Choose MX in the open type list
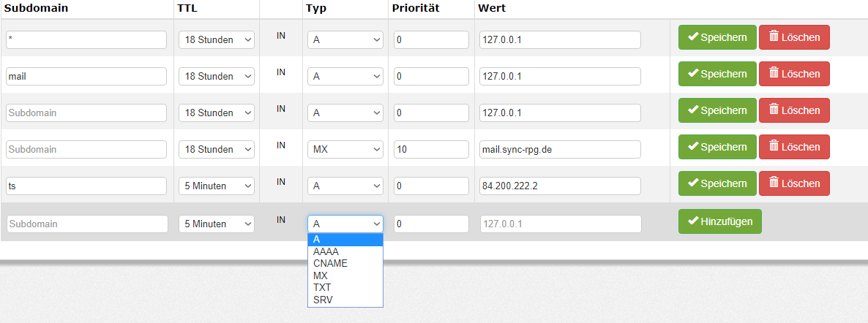This screenshot has height=323, width=868. point(321,275)
